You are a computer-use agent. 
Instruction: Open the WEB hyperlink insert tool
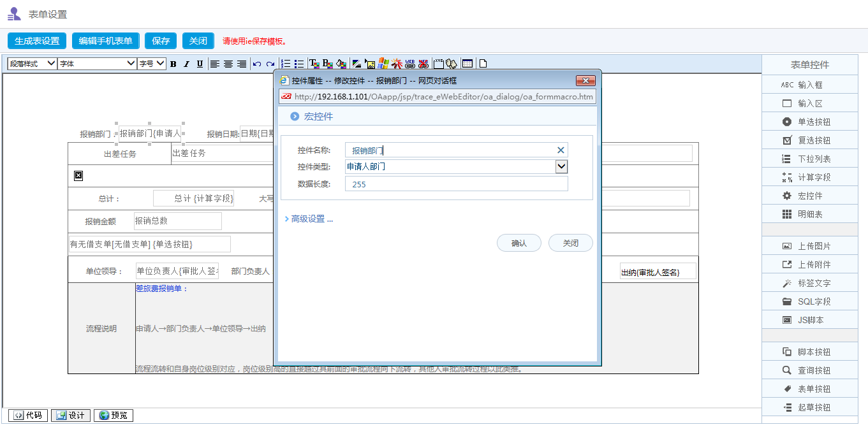tap(411, 63)
